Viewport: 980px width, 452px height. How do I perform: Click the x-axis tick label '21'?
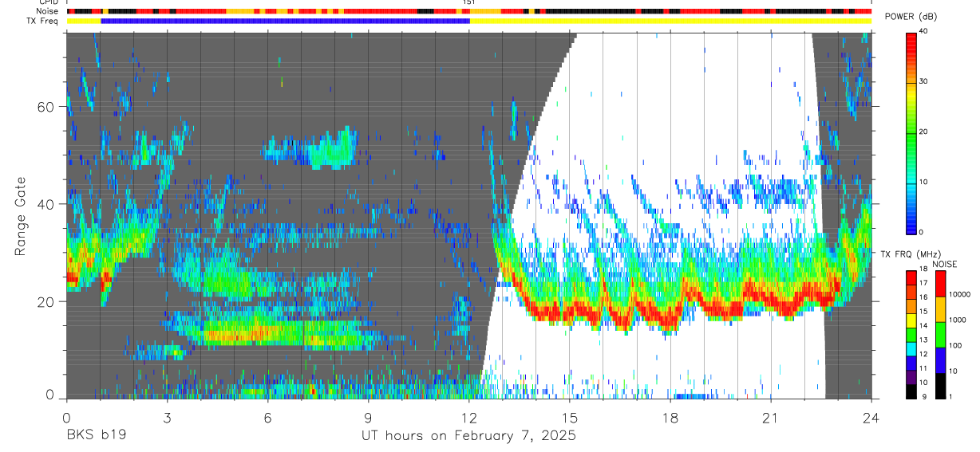tap(771, 419)
